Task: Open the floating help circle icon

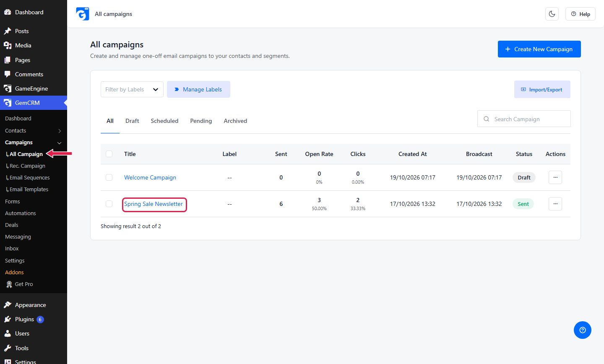Action: [x=583, y=330]
